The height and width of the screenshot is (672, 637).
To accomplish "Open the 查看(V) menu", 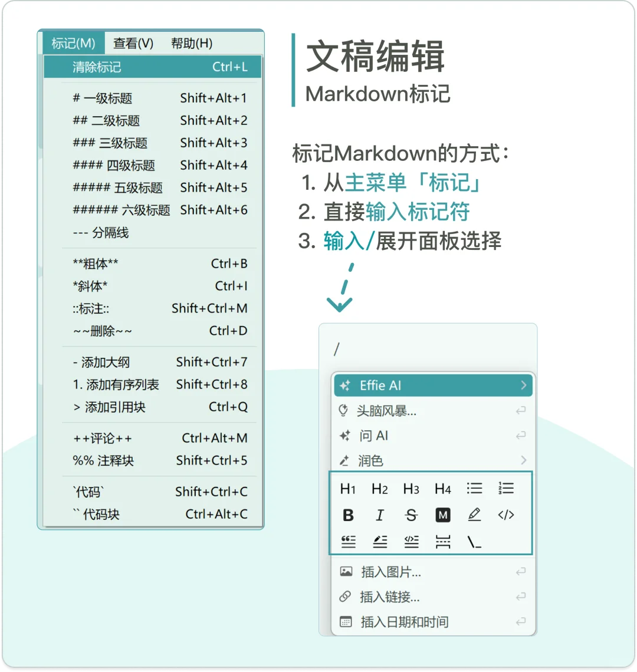I will (x=133, y=43).
